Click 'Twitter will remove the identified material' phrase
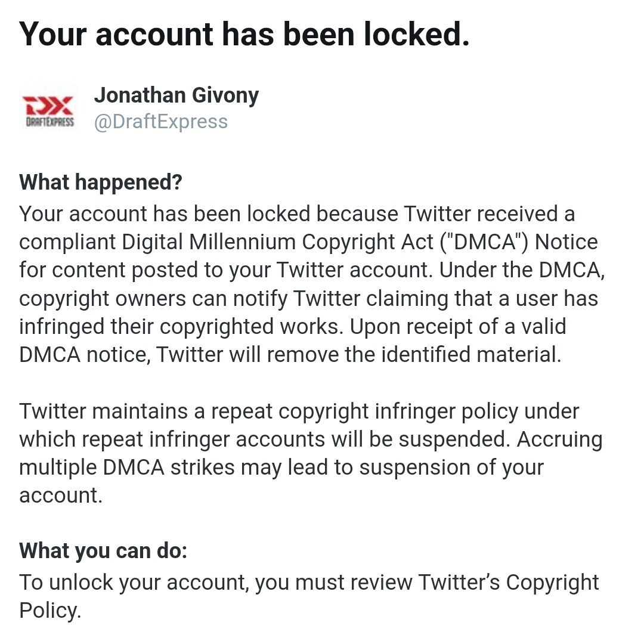The image size is (644, 644). 358,354
